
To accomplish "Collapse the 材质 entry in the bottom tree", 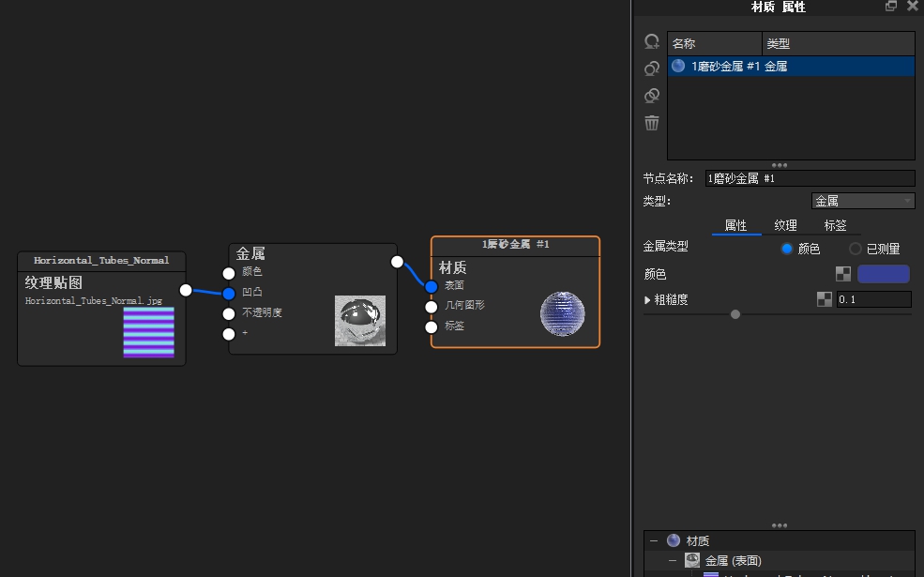I will point(653,540).
